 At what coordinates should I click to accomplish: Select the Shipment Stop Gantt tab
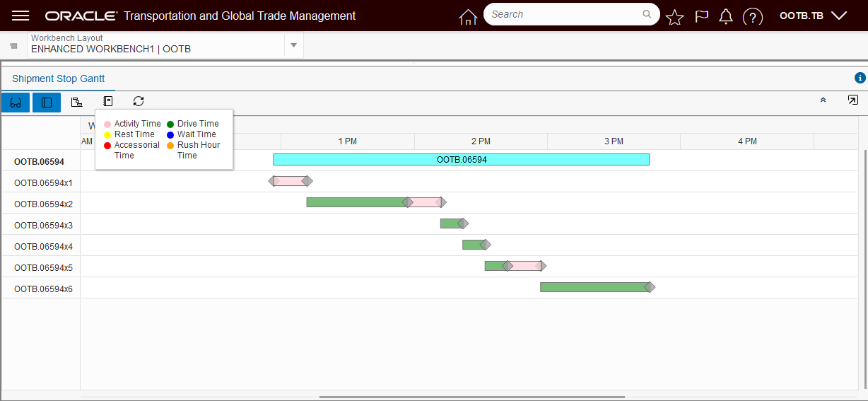pos(58,79)
